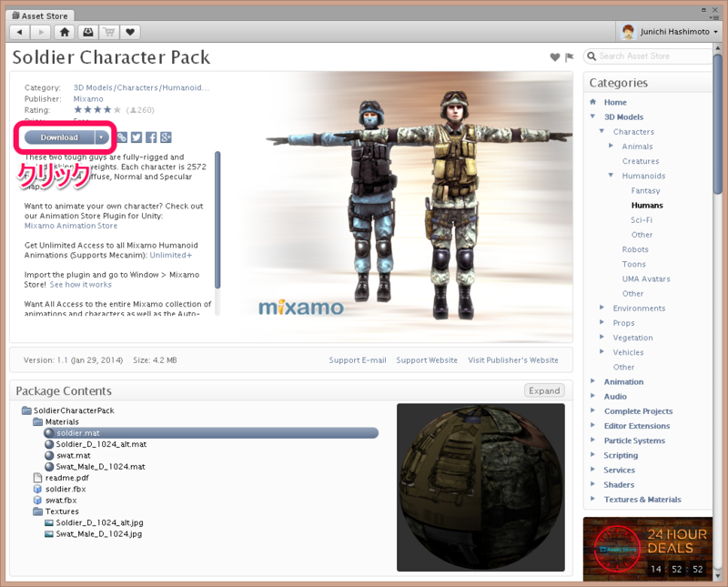
Task: Expand the Props category arrow
Action: (x=602, y=322)
